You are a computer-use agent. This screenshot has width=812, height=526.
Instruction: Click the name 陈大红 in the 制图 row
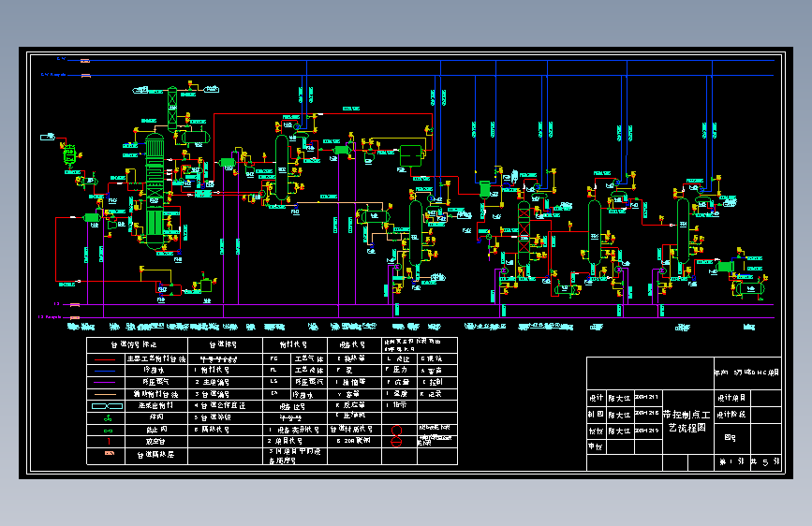[619, 415]
